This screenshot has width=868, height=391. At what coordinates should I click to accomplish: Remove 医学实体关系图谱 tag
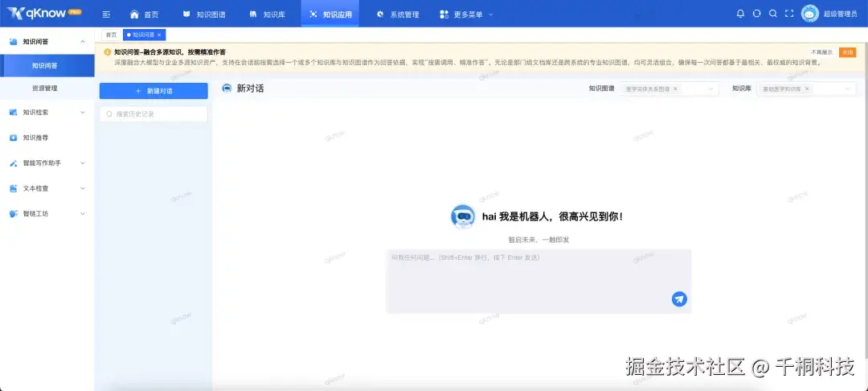click(x=675, y=88)
